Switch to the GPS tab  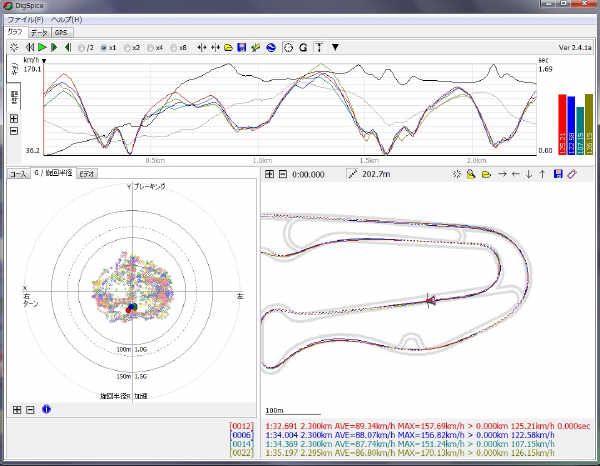pos(61,33)
